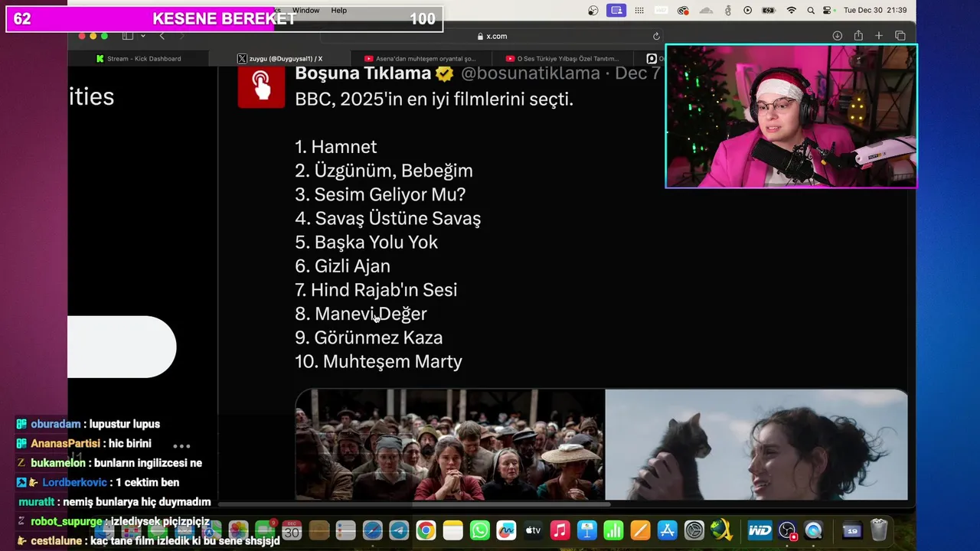
Task: Switch to Stream - Kick Dashboard tab
Action: point(139,58)
